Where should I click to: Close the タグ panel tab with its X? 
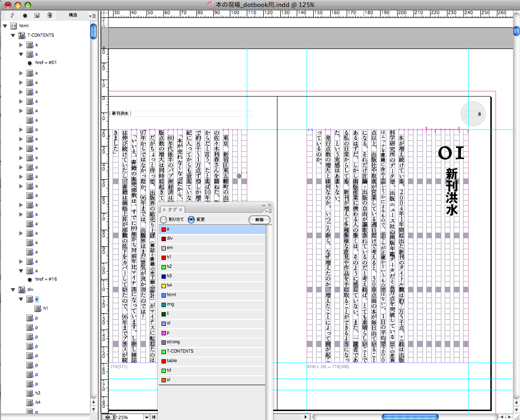[x=181, y=210]
